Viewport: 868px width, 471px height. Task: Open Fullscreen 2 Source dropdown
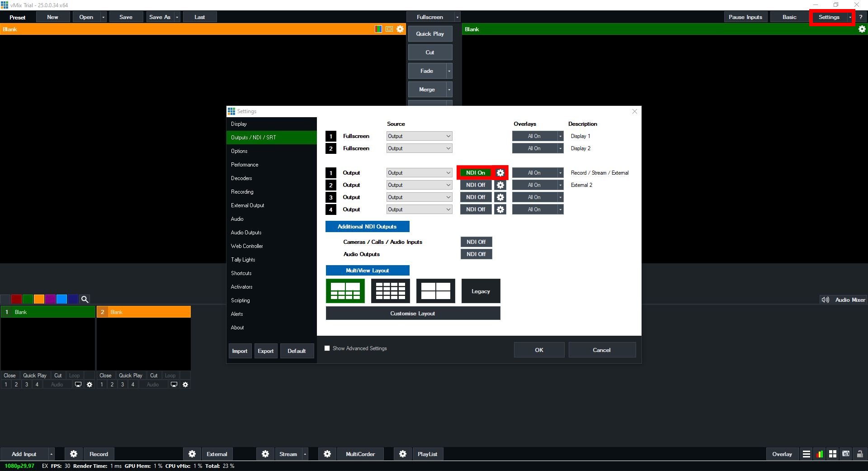coord(419,148)
